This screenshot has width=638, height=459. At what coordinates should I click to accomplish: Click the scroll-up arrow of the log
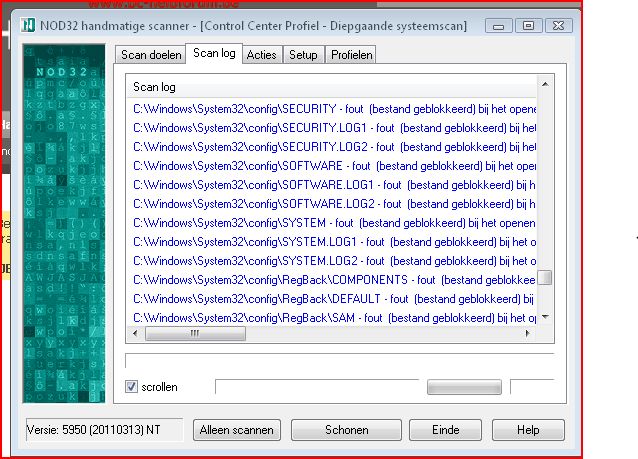[x=545, y=84]
